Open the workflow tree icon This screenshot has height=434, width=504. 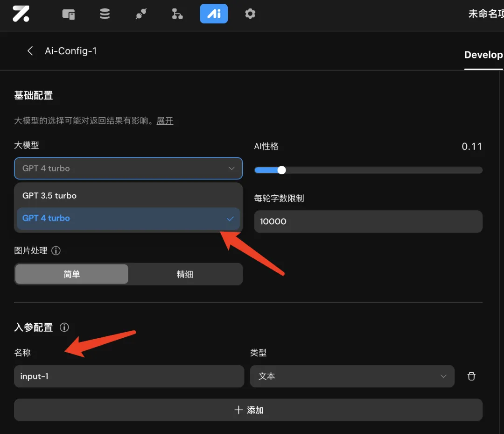coord(177,14)
